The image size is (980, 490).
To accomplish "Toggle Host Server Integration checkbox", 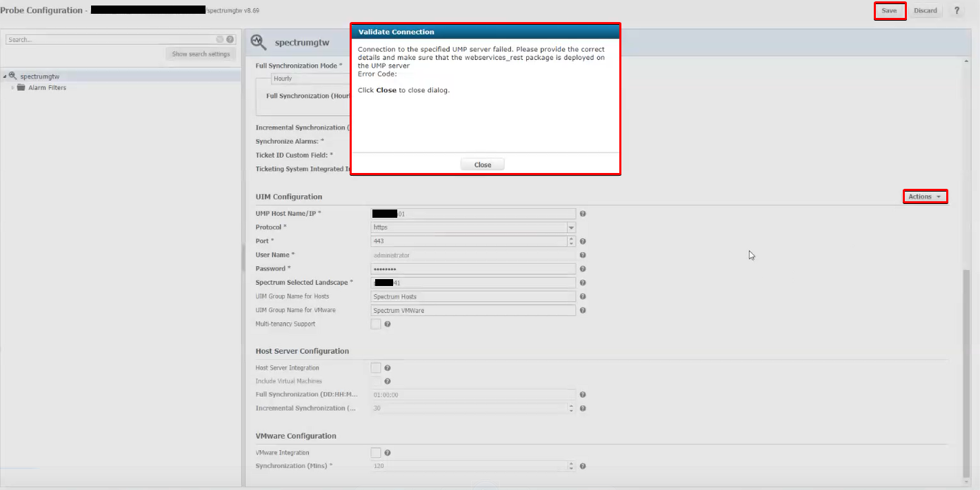I will pyautogui.click(x=376, y=368).
